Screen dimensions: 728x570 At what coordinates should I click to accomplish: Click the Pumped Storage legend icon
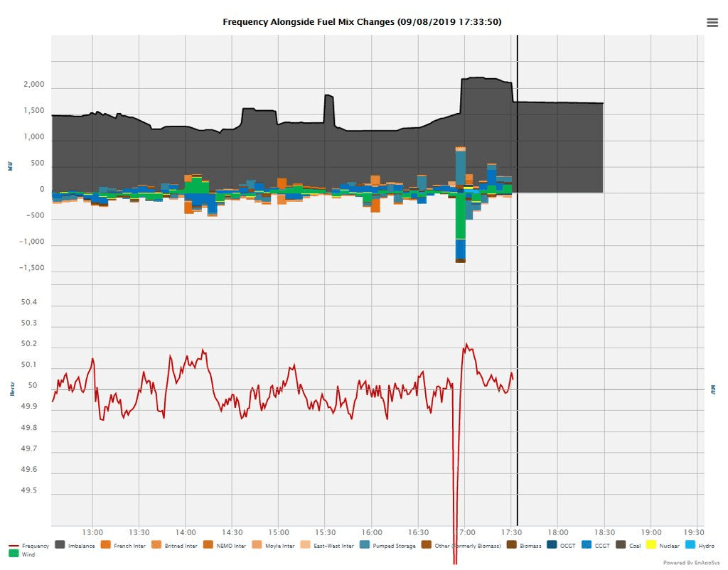(x=364, y=546)
